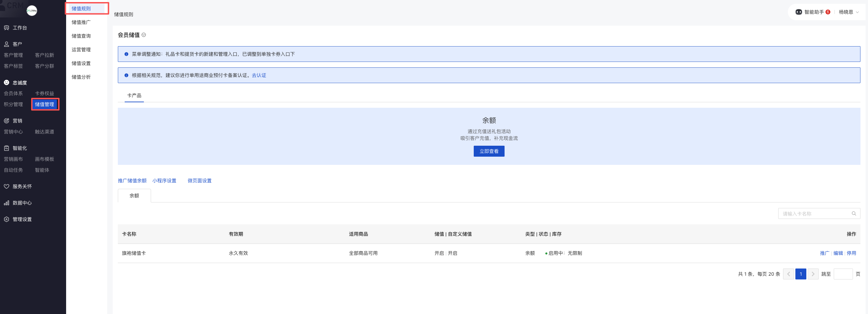Viewport: 868px width, 314px height.
Task: Focus the 请输入卡名称 search field
Action: [815, 213]
